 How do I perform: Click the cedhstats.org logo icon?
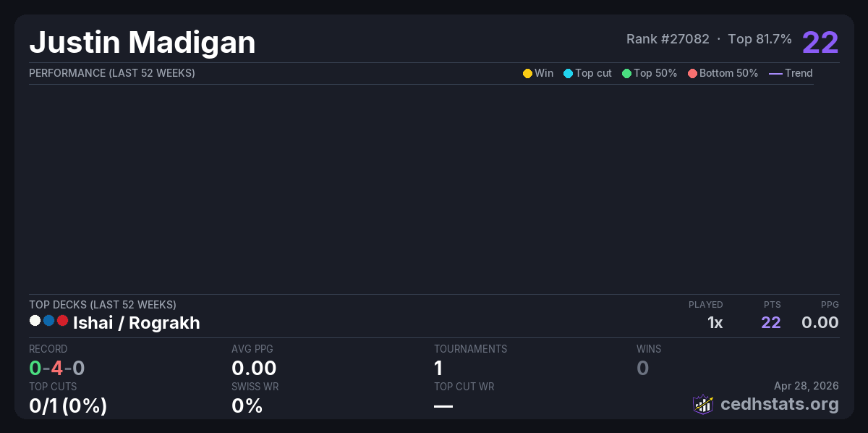click(703, 404)
